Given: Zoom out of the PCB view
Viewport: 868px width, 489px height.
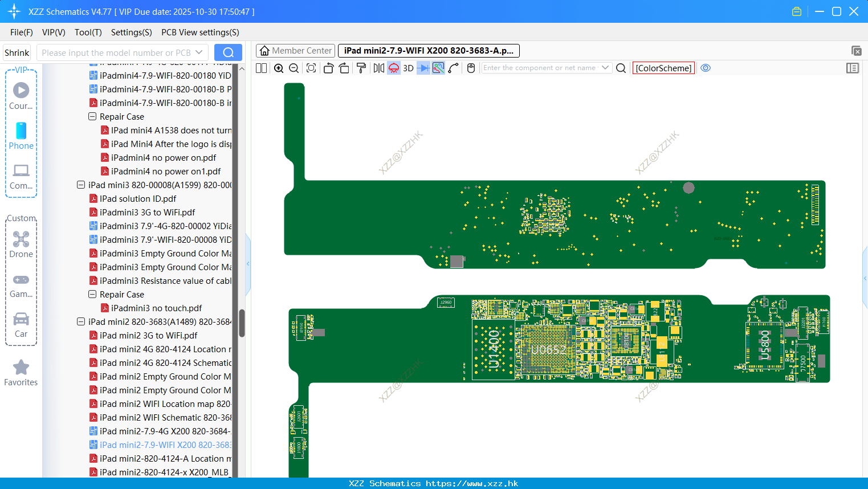Looking at the screenshot, I should point(294,68).
